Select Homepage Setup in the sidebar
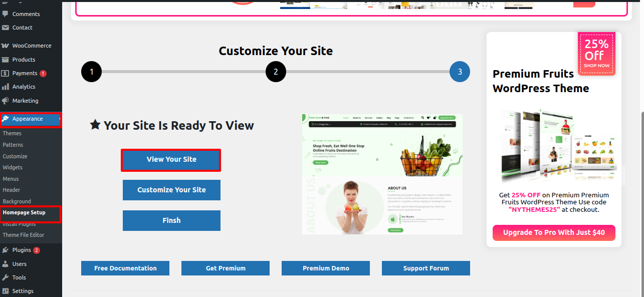644x297 pixels. [24, 212]
